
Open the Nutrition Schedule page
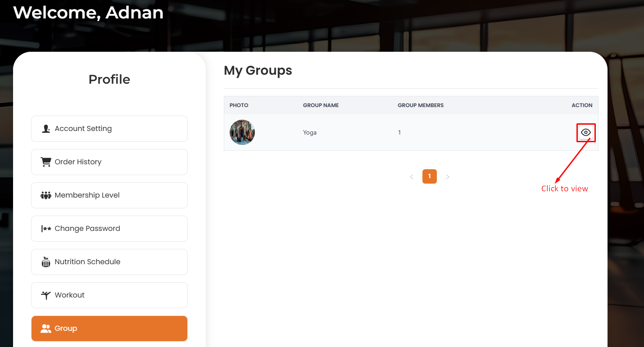pyautogui.click(x=109, y=261)
